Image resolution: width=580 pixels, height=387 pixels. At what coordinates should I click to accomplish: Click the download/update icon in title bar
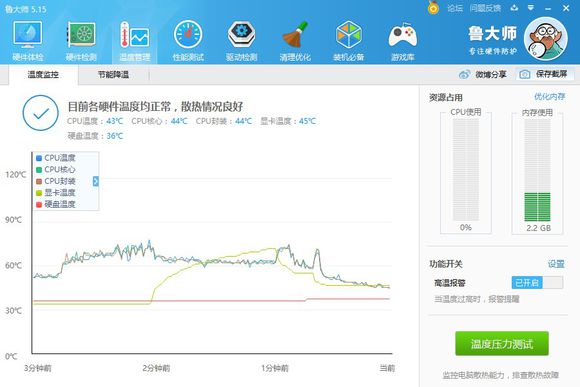(x=514, y=8)
